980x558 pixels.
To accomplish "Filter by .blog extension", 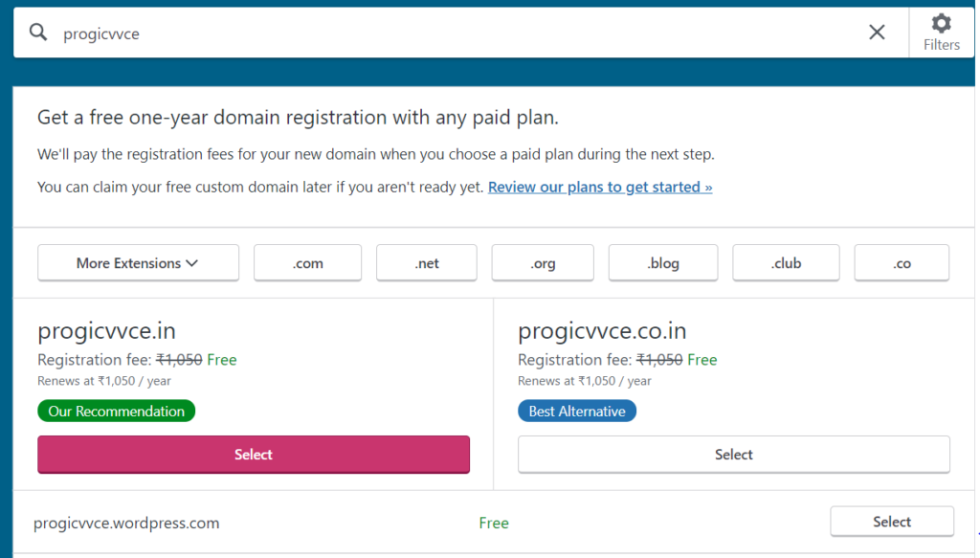I will click(x=663, y=263).
